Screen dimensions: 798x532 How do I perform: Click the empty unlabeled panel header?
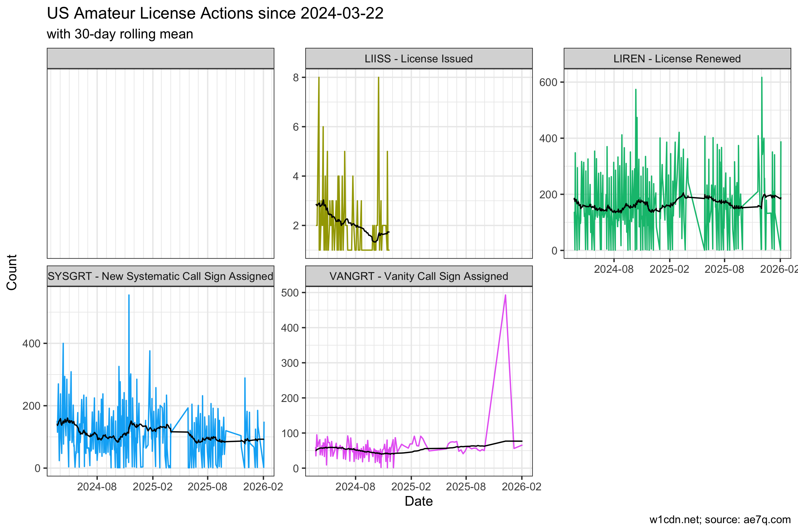(160, 59)
